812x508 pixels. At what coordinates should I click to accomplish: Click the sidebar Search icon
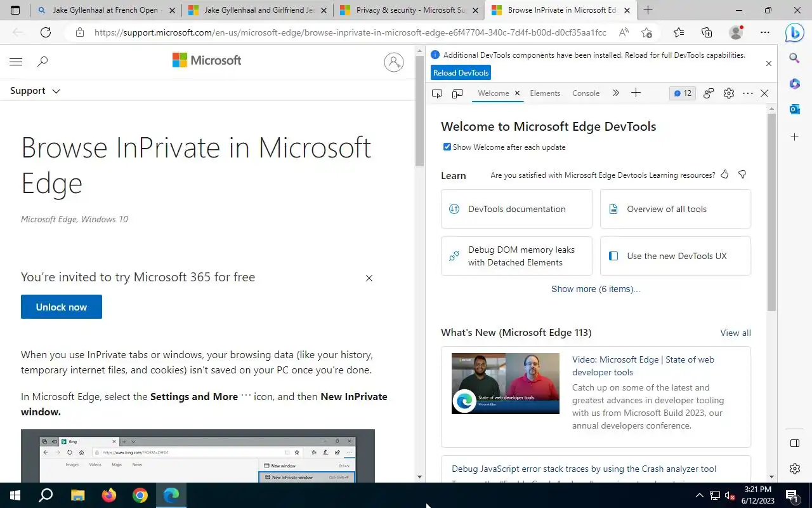tap(794, 58)
